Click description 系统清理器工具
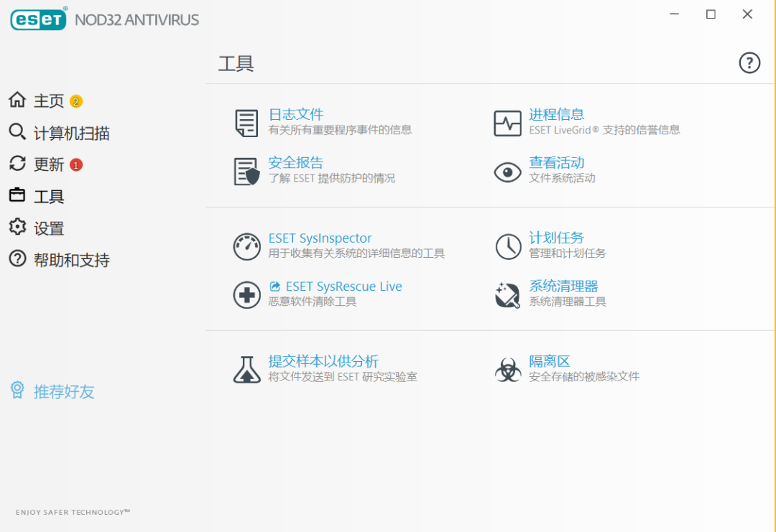 [x=567, y=302]
